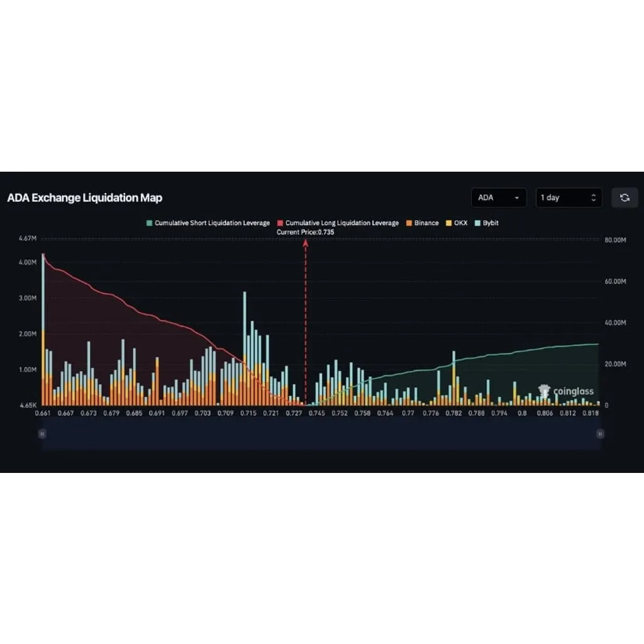Click the tallest bar at price 0.661
The image size is (644, 644).
click(43, 330)
